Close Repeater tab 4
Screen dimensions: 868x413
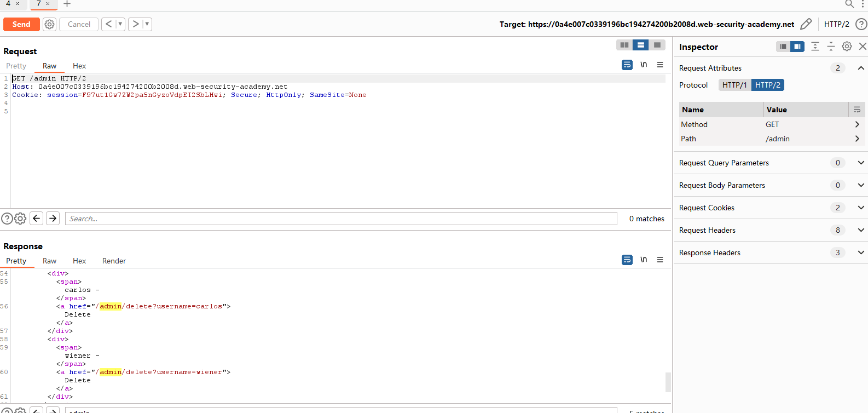tap(18, 4)
